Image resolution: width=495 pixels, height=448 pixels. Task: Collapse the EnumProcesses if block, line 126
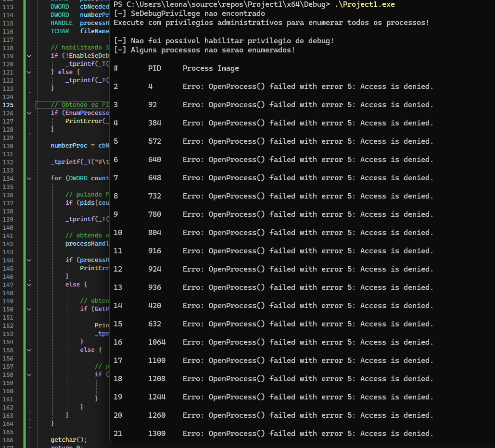(x=29, y=113)
